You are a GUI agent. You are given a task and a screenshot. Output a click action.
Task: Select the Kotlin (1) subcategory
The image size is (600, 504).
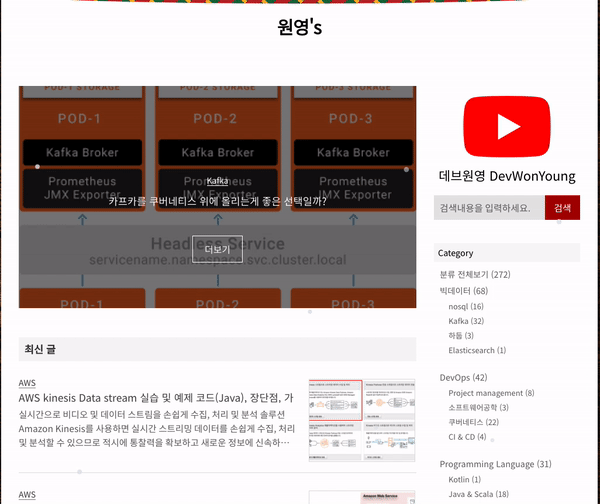pos(465,480)
